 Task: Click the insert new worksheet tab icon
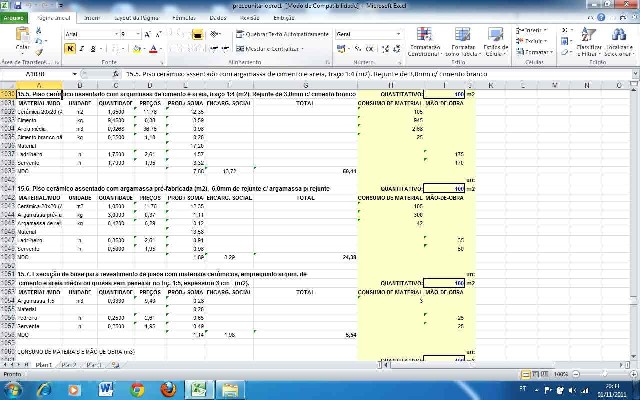click(x=115, y=365)
